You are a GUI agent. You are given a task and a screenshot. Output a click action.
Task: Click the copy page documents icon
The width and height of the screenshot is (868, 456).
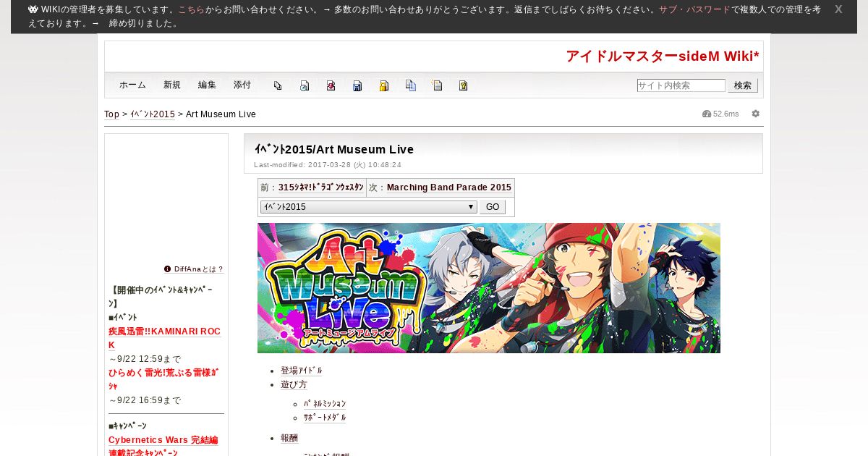tap(410, 85)
